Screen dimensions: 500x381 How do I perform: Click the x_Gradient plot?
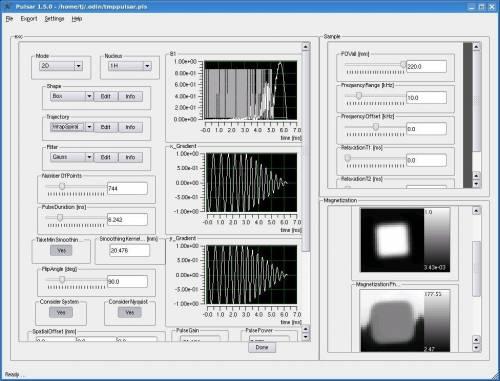(251, 182)
